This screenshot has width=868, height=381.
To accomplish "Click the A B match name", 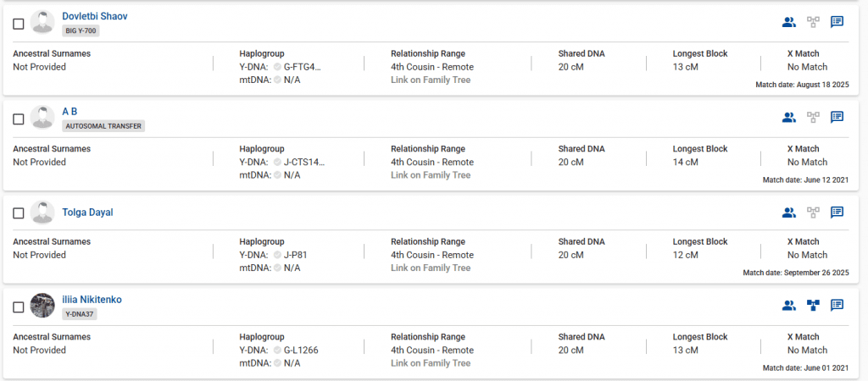I will point(70,111).
